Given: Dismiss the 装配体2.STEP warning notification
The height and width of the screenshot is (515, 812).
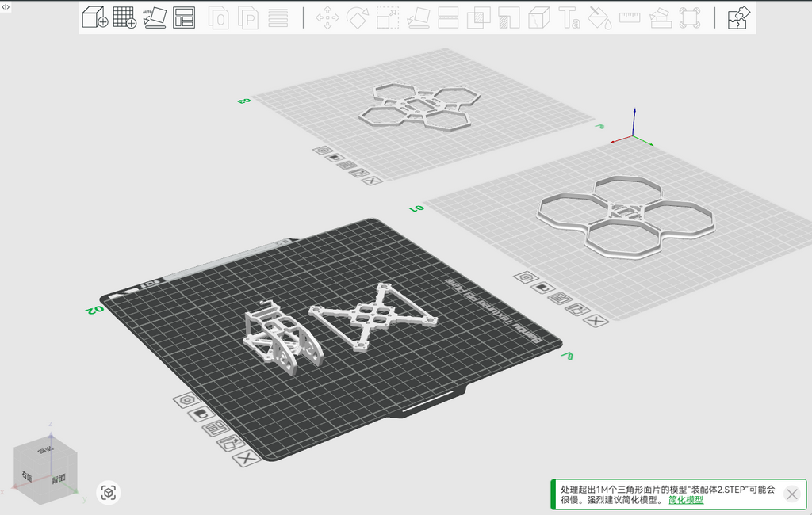Looking at the screenshot, I should coord(792,494).
